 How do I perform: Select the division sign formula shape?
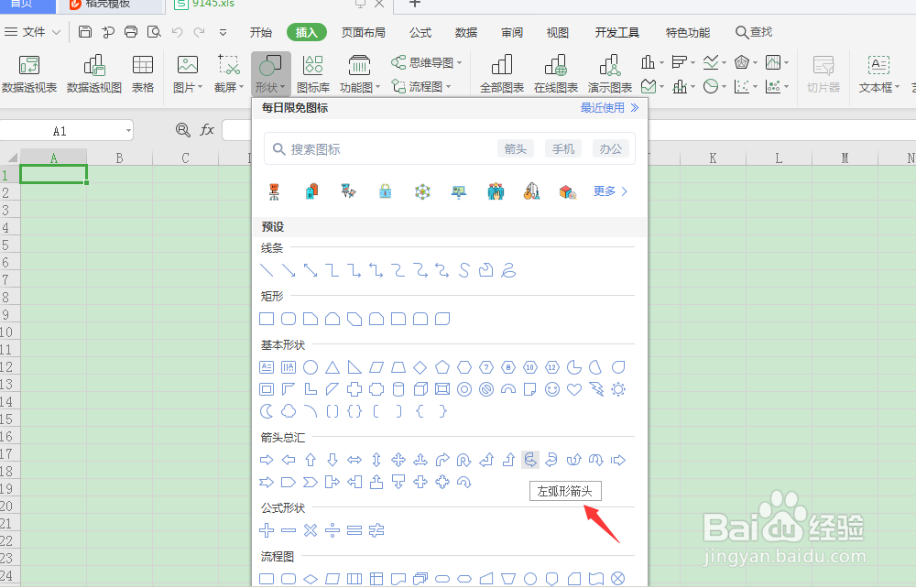pyautogui.click(x=333, y=530)
